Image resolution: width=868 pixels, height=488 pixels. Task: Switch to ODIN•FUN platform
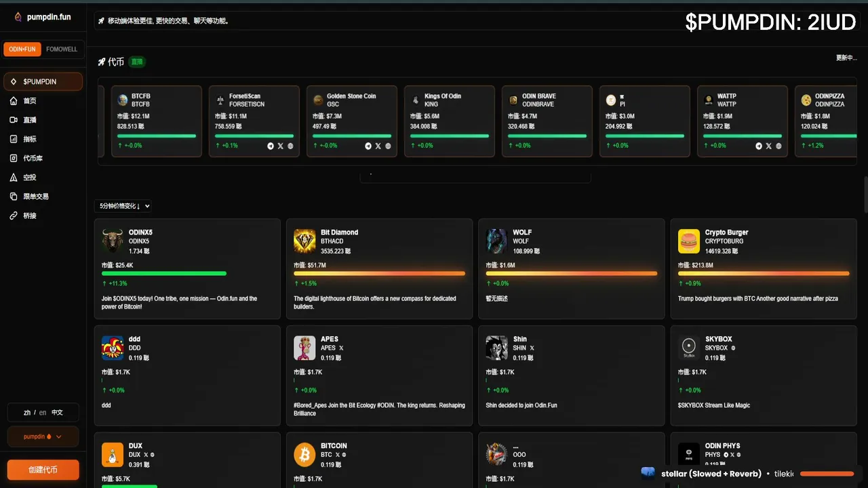coord(22,49)
